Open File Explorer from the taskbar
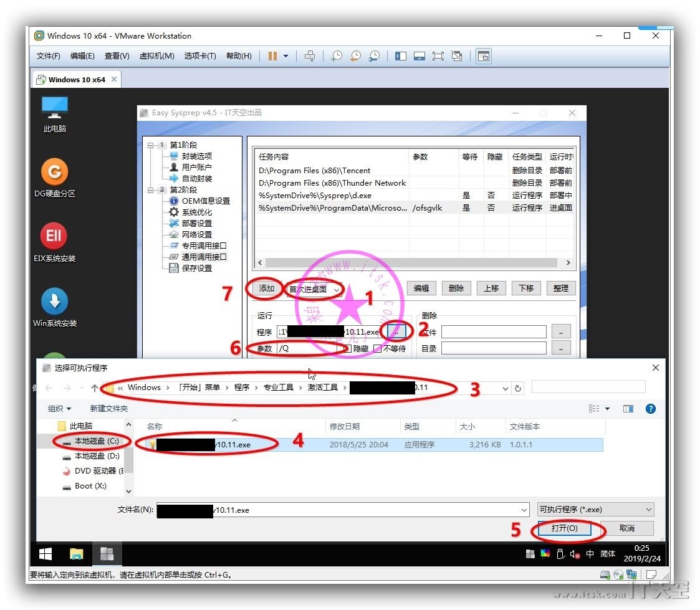This screenshot has height=610, width=700. (76, 554)
